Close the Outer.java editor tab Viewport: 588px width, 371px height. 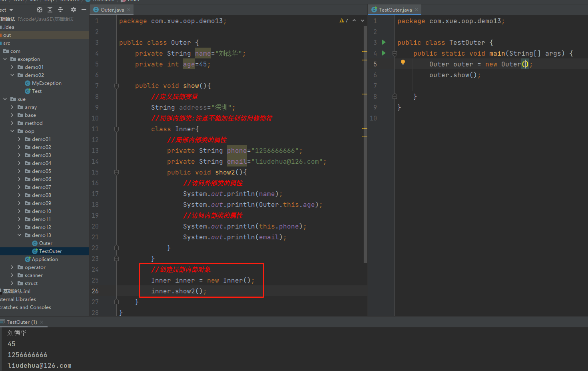[x=129, y=10]
